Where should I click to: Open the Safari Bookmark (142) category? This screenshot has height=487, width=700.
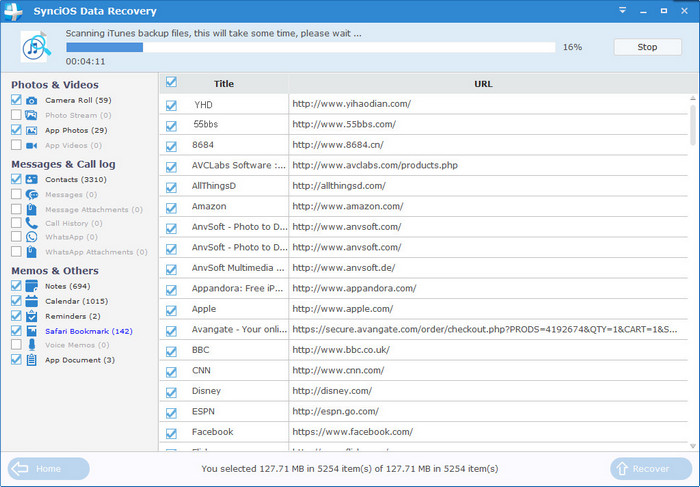88,331
